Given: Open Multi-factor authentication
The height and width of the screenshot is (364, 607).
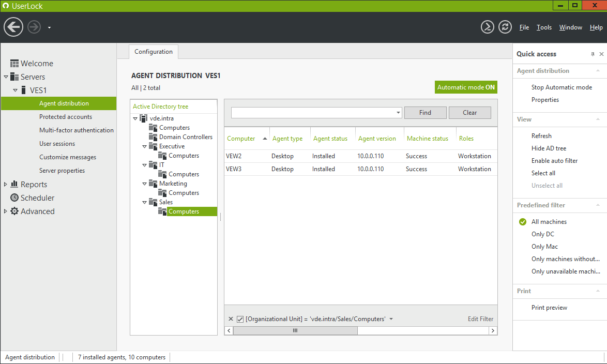Looking at the screenshot, I should [x=76, y=130].
